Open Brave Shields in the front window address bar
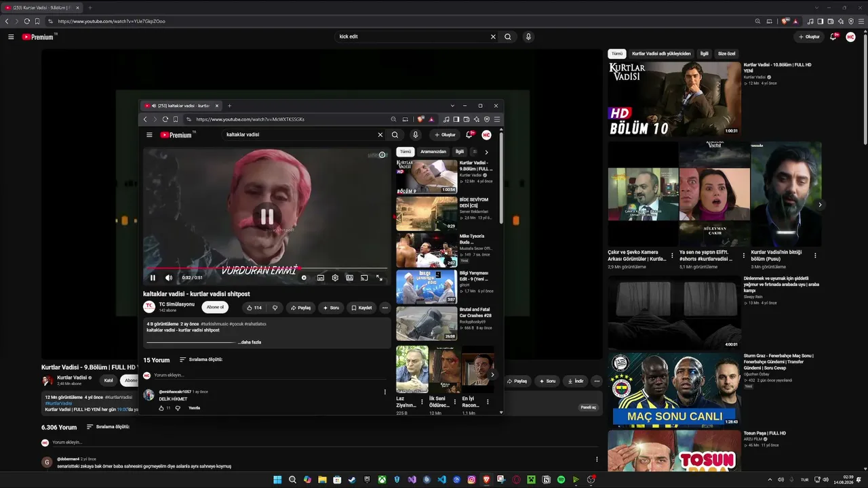Image resolution: width=868 pixels, height=488 pixels. coord(420,119)
